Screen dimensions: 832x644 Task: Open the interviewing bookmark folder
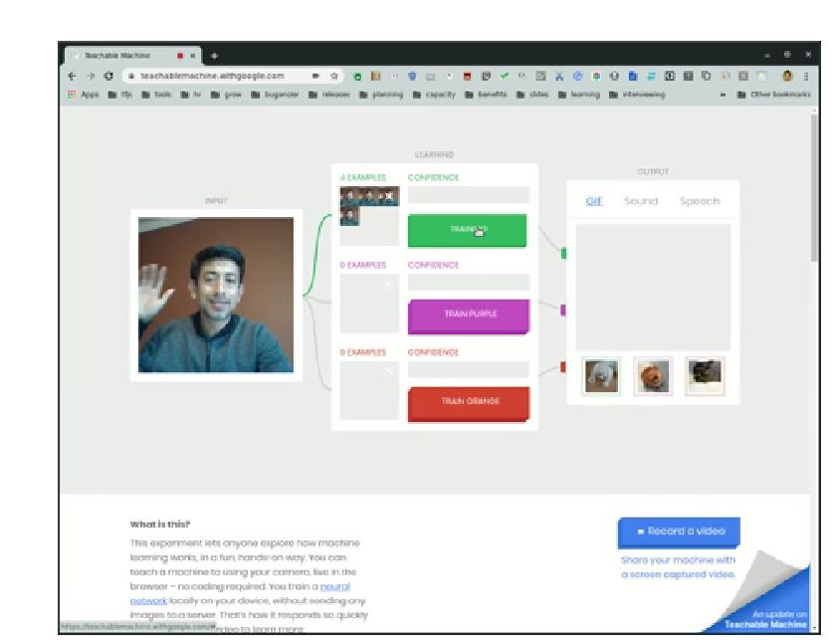coord(637,95)
